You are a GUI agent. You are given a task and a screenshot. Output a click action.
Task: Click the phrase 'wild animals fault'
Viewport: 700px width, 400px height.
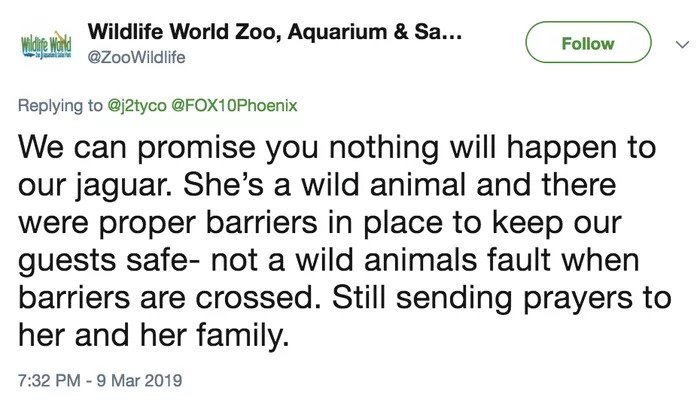[423, 260]
